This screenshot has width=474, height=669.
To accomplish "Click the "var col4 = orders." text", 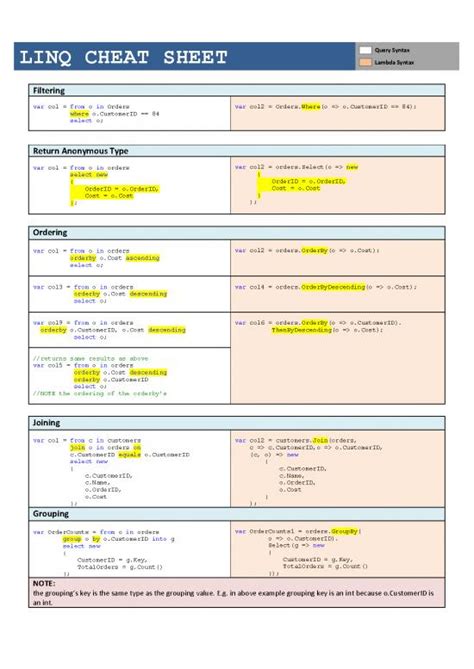I will [x=268, y=287].
